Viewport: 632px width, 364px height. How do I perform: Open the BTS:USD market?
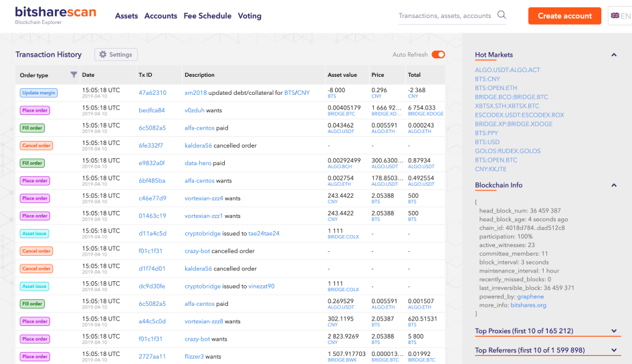[487, 142]
